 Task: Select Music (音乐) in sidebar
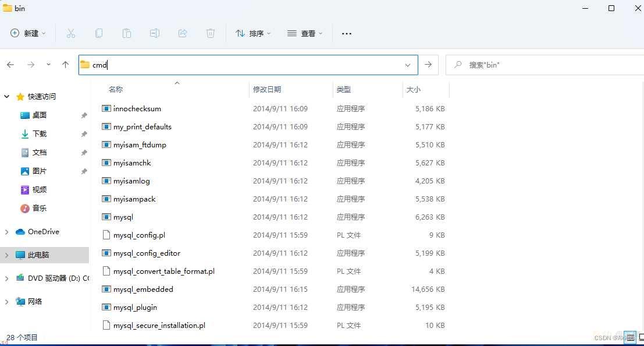click(x=40, y=208)
